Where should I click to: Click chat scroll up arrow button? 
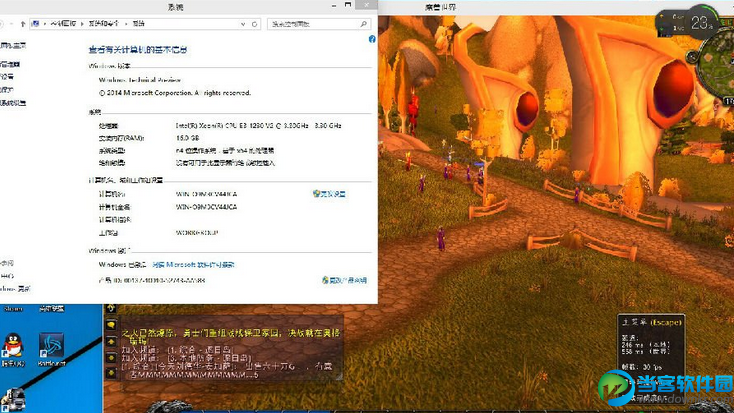coord(111,341)
